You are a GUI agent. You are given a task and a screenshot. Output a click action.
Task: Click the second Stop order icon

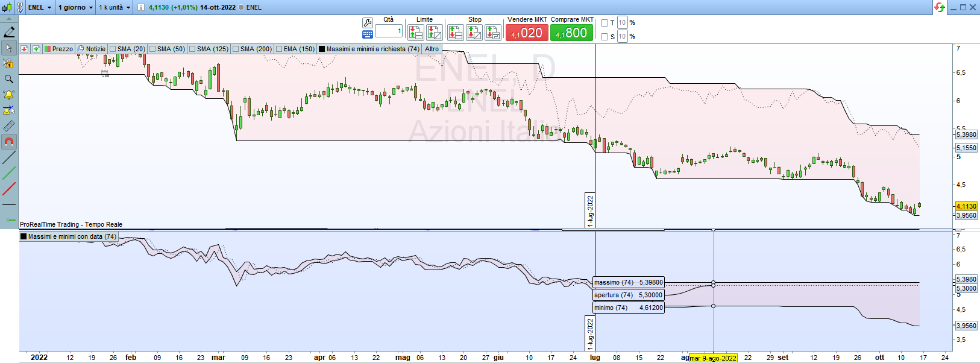pos(474,32)
